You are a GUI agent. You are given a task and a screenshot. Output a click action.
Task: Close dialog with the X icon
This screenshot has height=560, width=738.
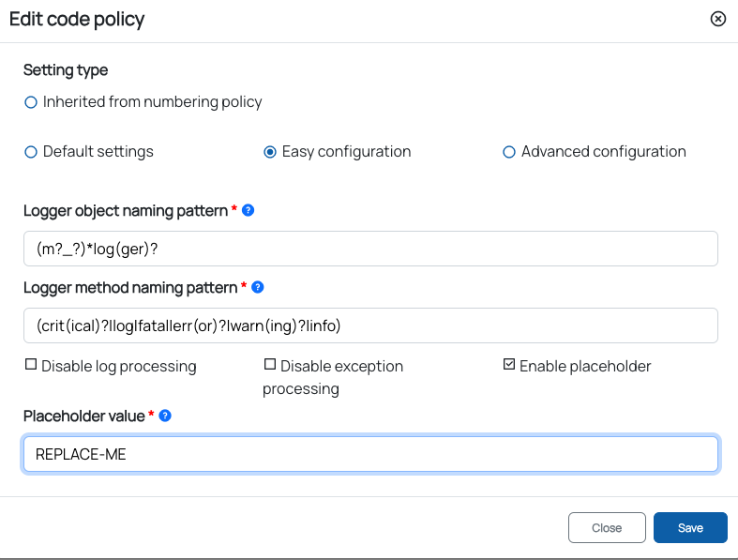click(718, 19)
